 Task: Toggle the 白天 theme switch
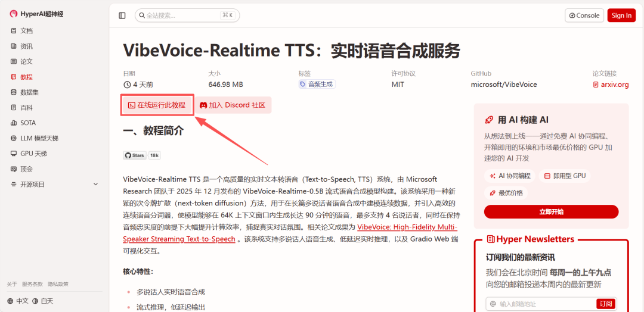(43, 301)
